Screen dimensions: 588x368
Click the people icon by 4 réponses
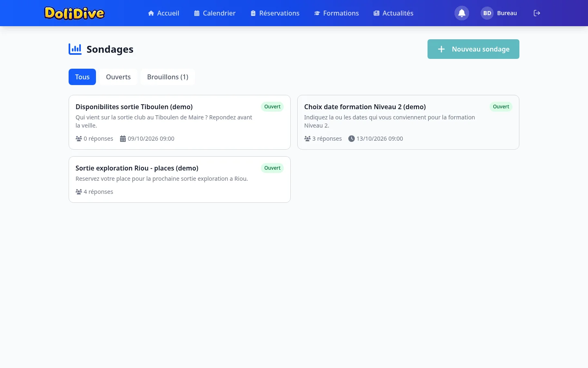(79, 192)
